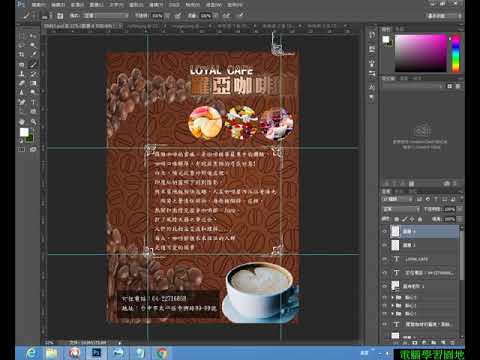Open the Edit menu
480x360 pixels.
[x=58, y=5]
